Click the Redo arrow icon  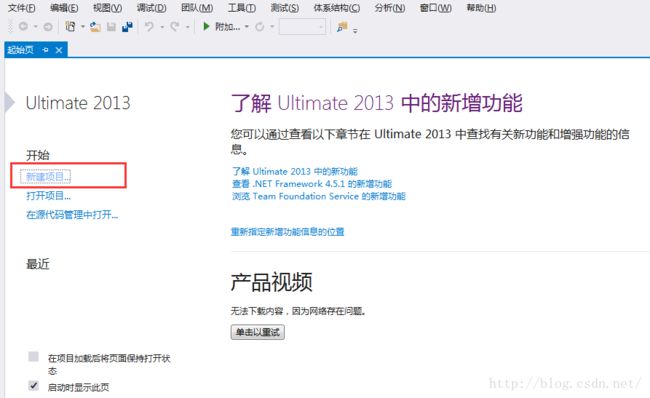(175, 27)
